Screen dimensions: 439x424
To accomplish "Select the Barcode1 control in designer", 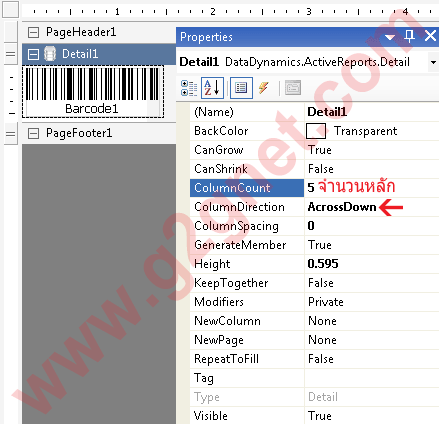I will (x=93, y=92).
